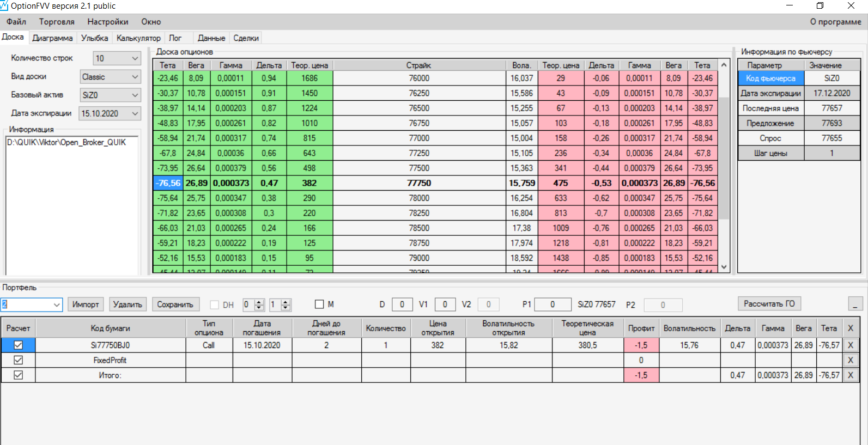Click the FixedProfit row label

pos(110,361)
